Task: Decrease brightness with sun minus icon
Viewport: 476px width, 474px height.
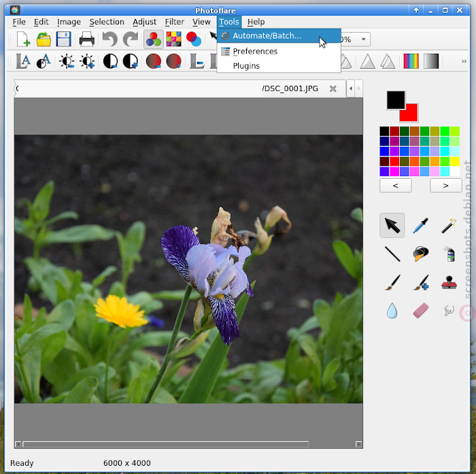Action: pyautogui.click(x=67, y=61)
